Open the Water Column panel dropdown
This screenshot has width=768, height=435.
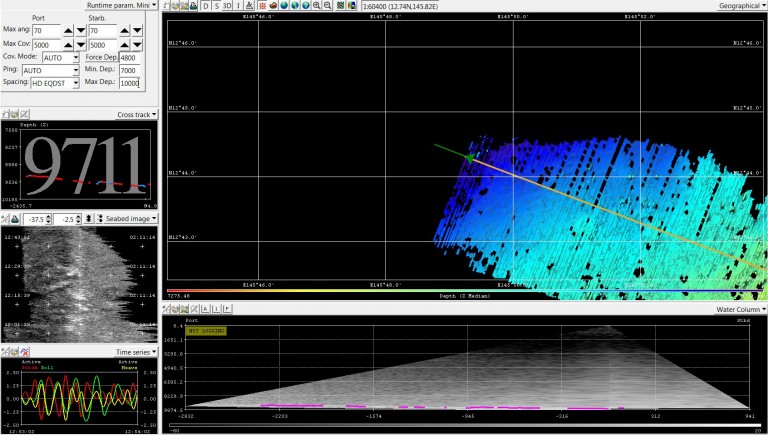pos(741,309)
